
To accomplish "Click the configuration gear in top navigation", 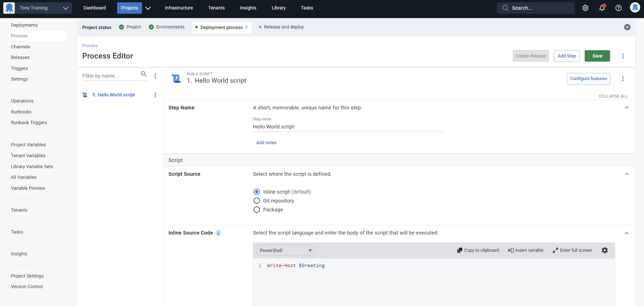I will 585,8.
